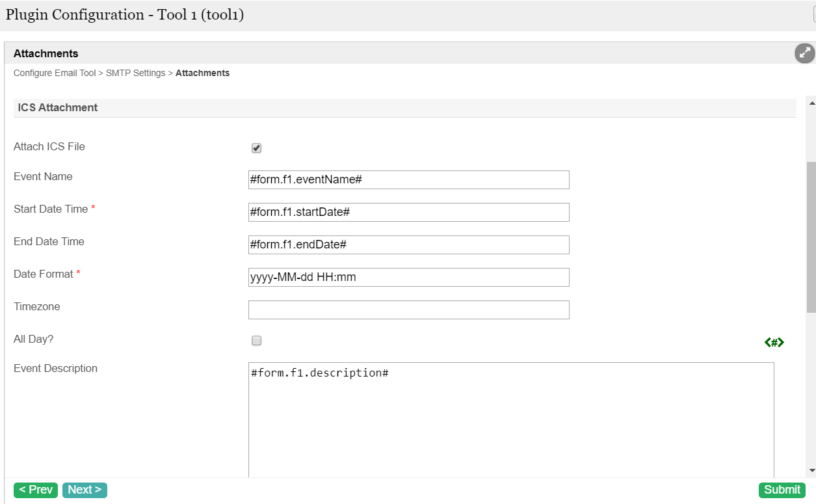The image size is (816, 504).
Task: Select the Date Format input box
Action: coord(408,277)
